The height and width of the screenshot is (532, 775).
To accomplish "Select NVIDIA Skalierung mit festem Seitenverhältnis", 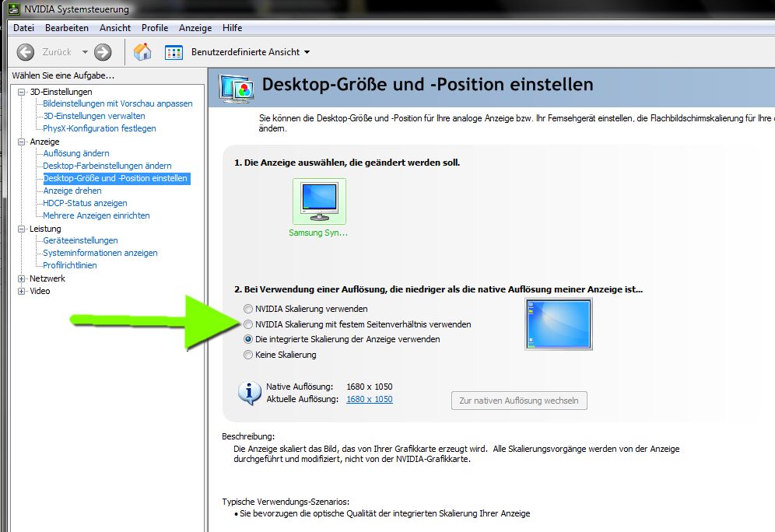I will coord(248,324).
